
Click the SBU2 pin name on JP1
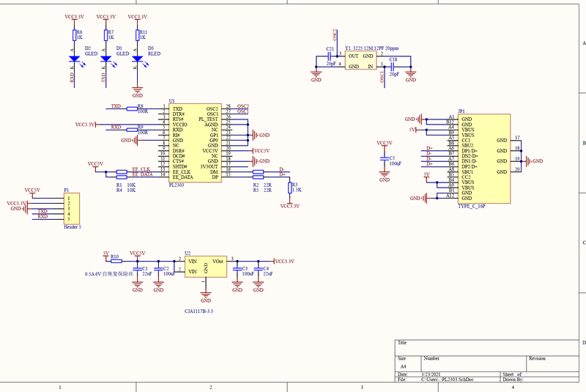467,145
